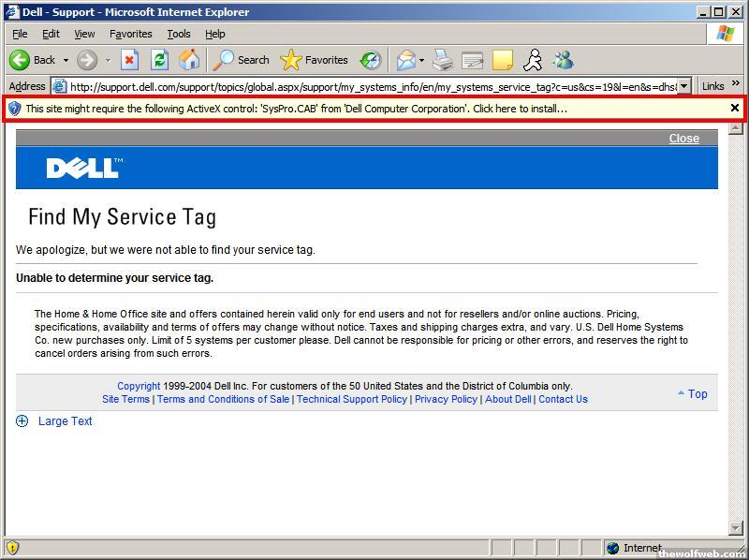Screen dimensions: 749x560
Task: Click the Search toolbar button
Action: click(x=242, y=60)
